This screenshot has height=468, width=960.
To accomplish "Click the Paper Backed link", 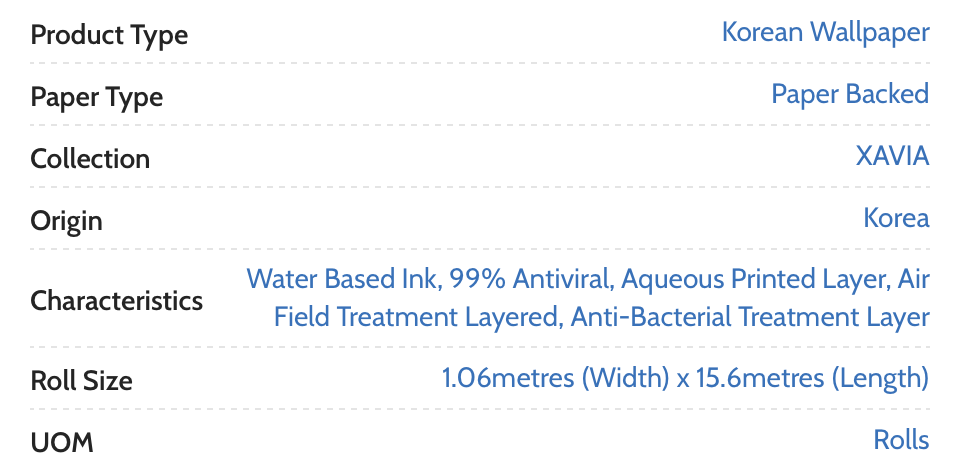I will pyautogui.click(x=849, y=94).
